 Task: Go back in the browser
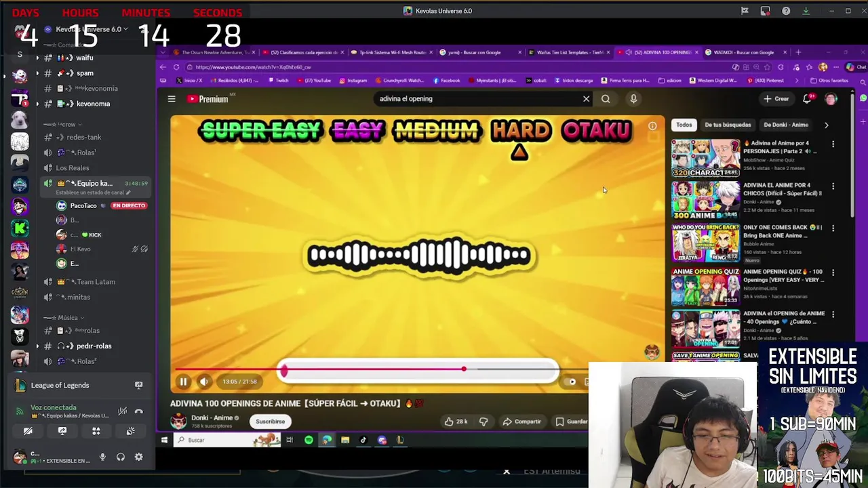(x=163, y=67)
